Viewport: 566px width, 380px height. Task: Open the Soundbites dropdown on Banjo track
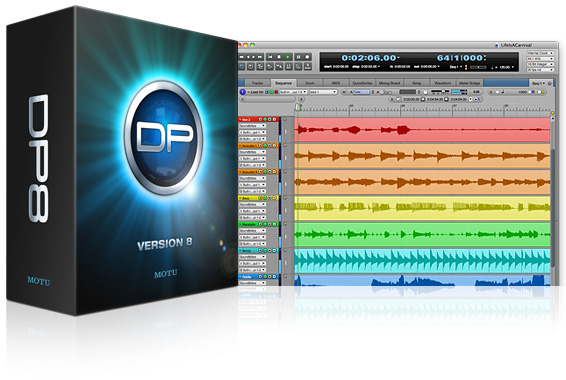(x=253, y=257)
